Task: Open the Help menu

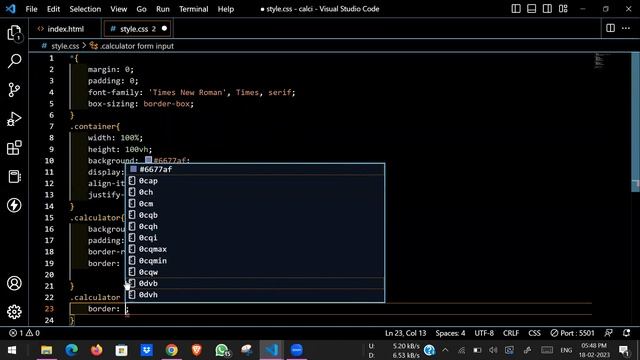Action: [226, 9]
